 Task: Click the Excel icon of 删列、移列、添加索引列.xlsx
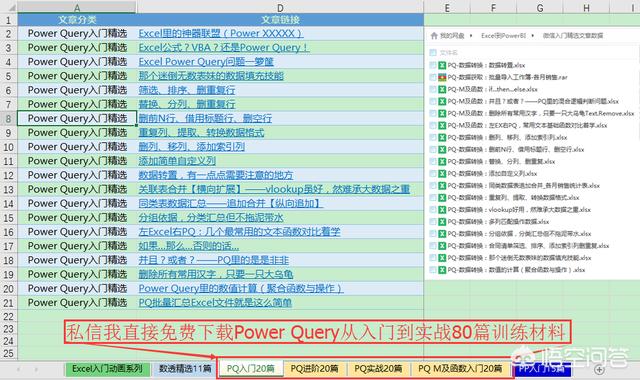point(442,137)
